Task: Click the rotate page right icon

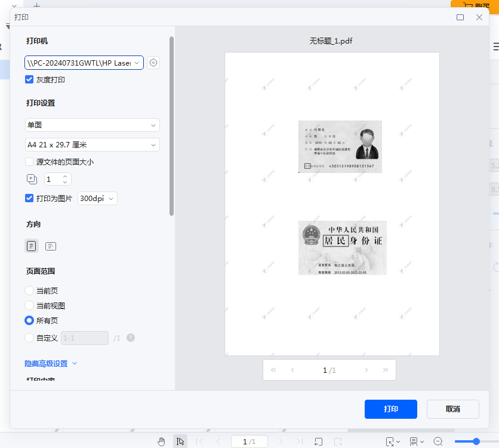Action: [x=337, y=441]
